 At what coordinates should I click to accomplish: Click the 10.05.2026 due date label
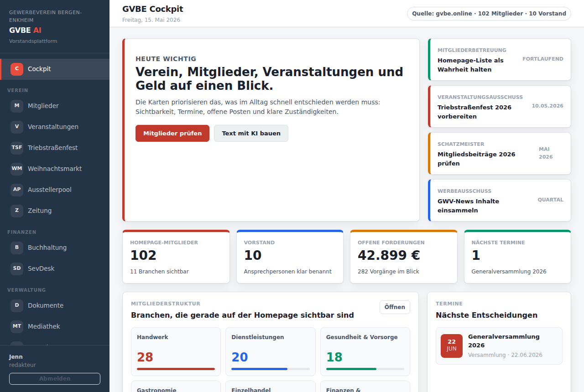point(547,106)
